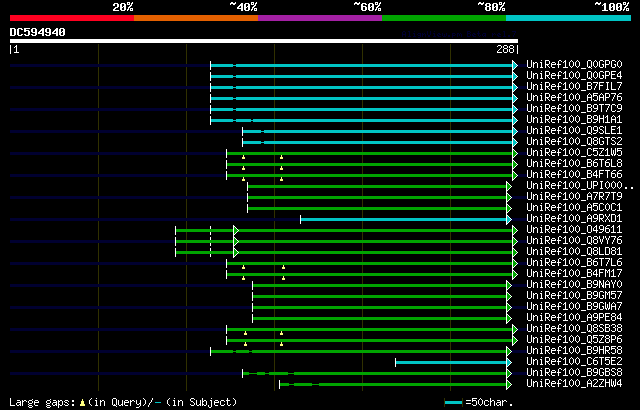
Task: Click the red 20% identity color segment
Action: (x=72, y=18)
